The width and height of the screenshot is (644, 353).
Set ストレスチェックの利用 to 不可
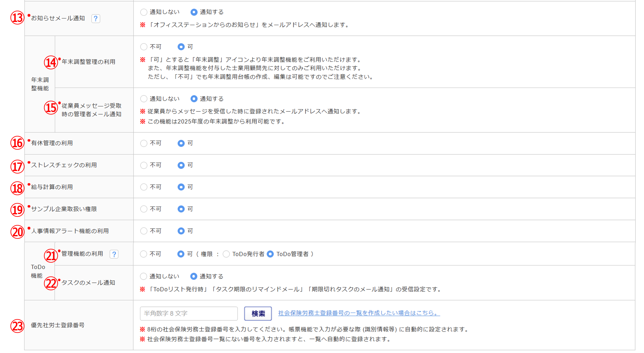coord(144,165)
